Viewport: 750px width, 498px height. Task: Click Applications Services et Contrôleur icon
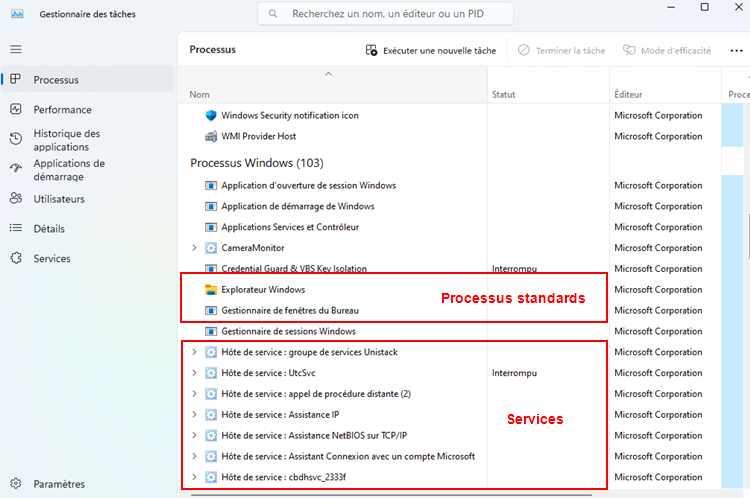211,227
